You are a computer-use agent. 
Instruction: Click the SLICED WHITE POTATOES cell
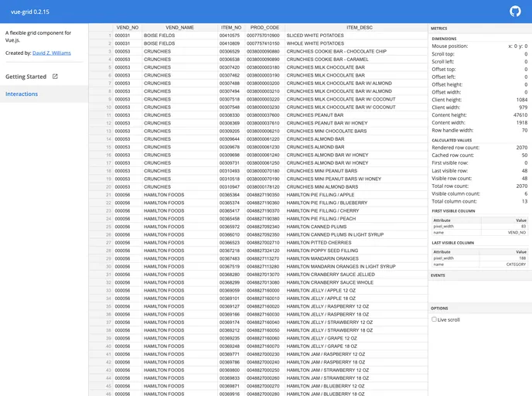pos(315,36)
